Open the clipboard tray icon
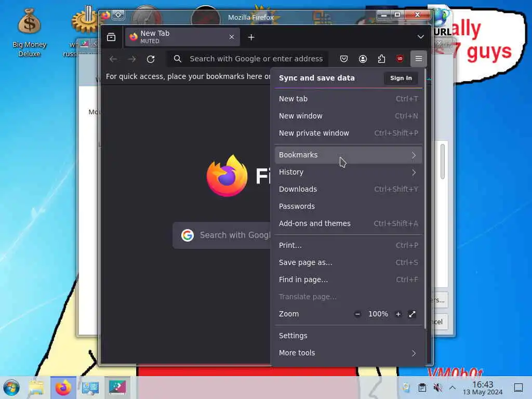532x399 pixels. 422,388
